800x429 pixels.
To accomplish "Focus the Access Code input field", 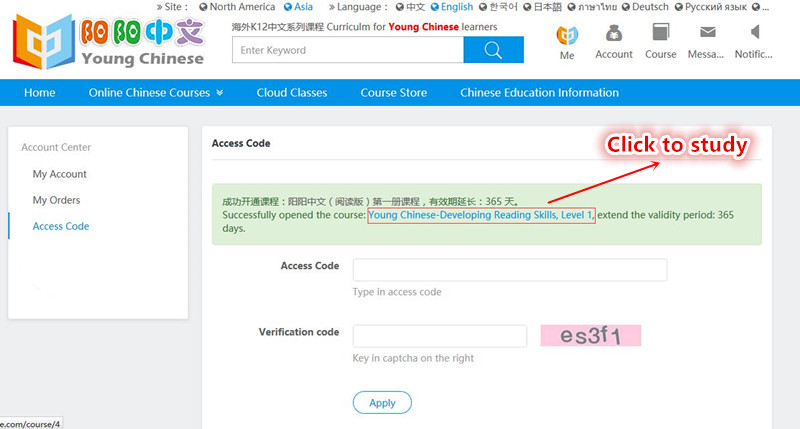I will [x=510, y=269].
